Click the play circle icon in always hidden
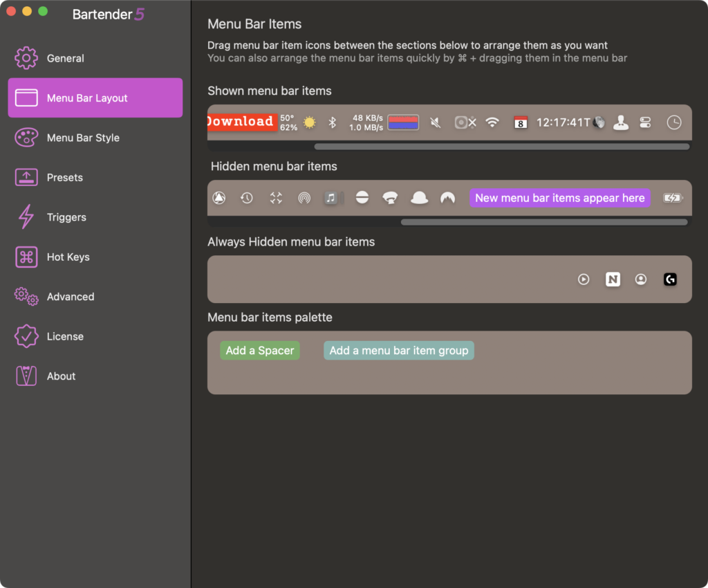 [x=584, y=279]
